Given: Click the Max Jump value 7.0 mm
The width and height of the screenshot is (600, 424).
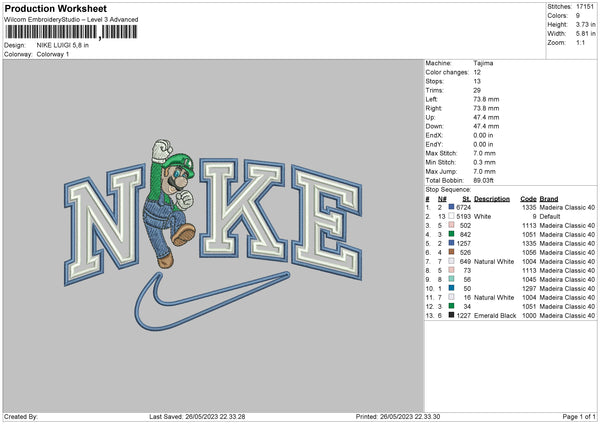Looking at the screenshot, I should pyautogui.click(x=484, y=171).
